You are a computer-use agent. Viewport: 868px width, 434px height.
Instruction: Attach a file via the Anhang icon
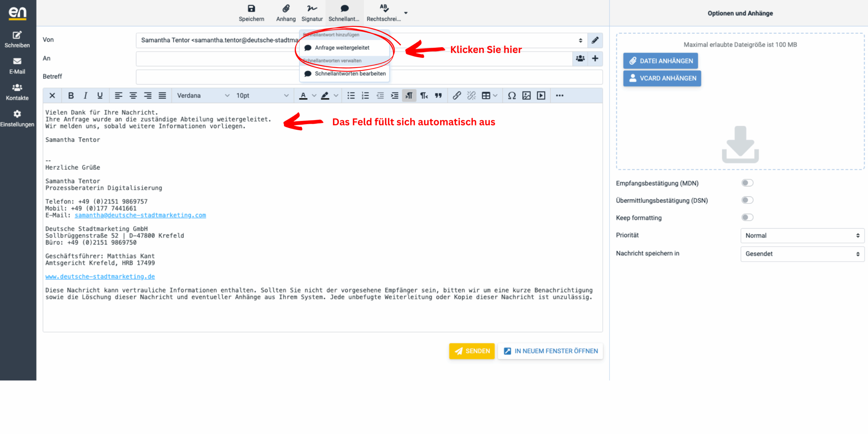[285, 13]
